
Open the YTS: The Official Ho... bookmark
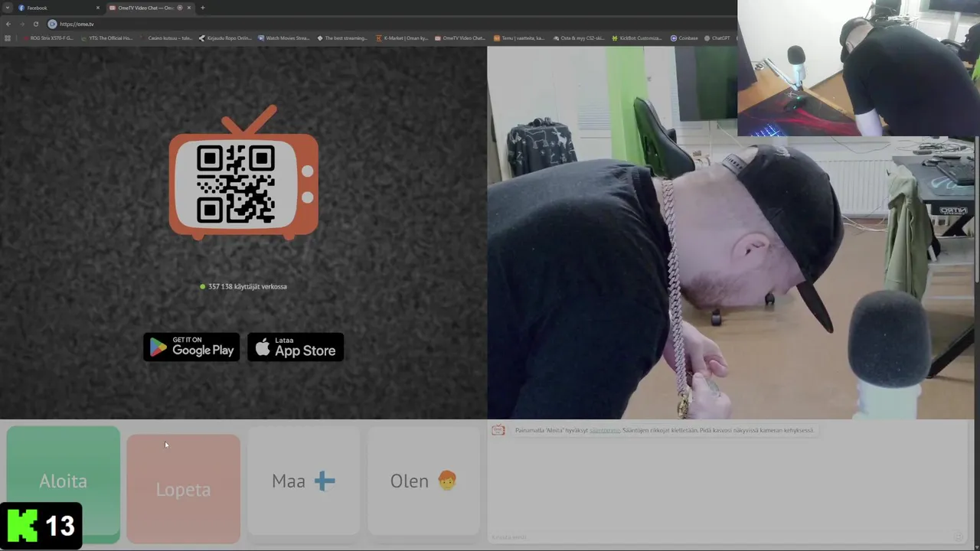[x=106, y=38]
